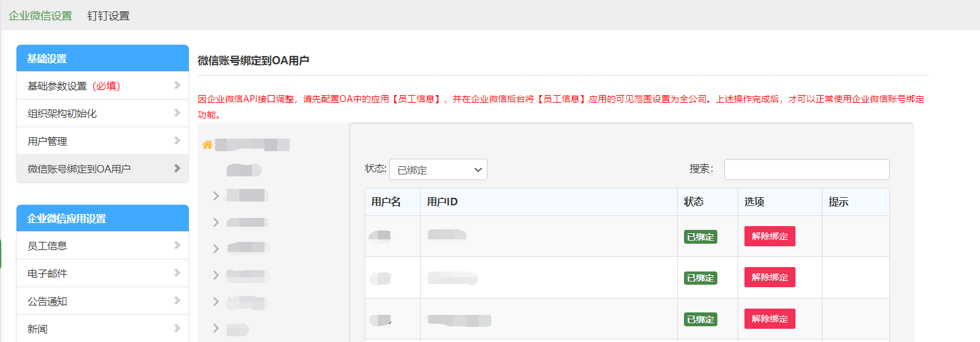Click 已绑定 status badge in second row
Screen dimensions: 980x342
700,278
